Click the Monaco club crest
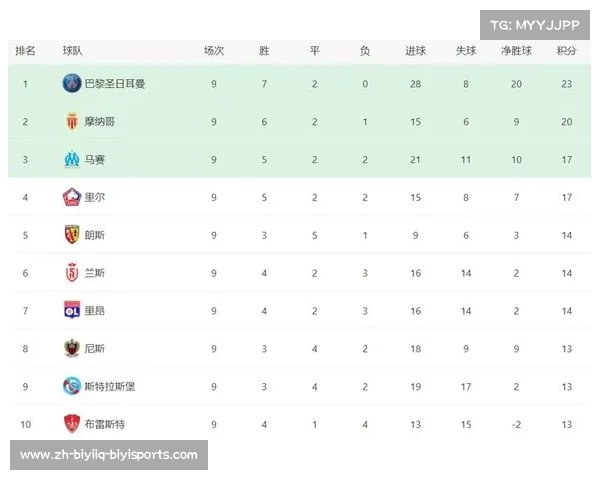 (72, 121)
